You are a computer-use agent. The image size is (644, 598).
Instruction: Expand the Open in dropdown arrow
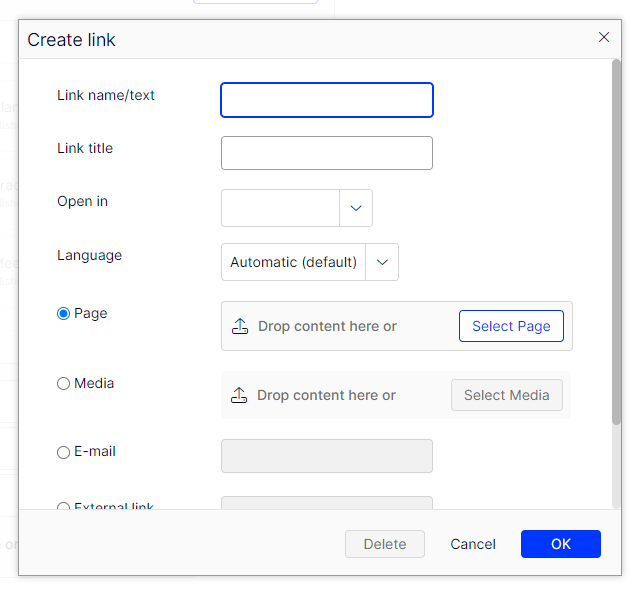356,208
